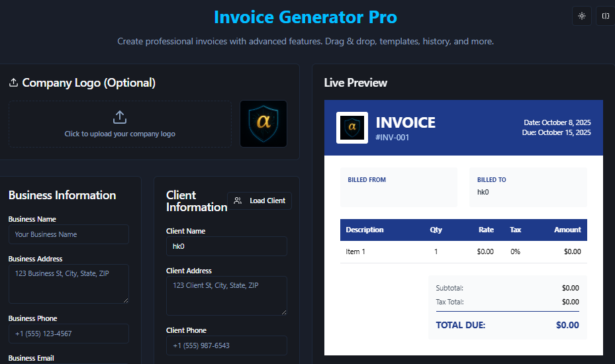This screenshot has height=364, width=615.
Task: Click the logo image in invoice preview header
Action: click(x=352, y=128)
